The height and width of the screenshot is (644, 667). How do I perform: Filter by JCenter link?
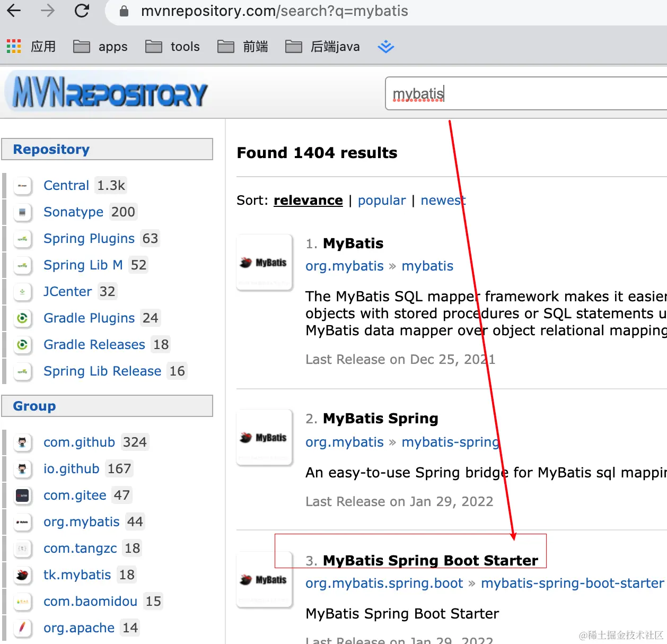pyautogui.click(x=68, y=292)
